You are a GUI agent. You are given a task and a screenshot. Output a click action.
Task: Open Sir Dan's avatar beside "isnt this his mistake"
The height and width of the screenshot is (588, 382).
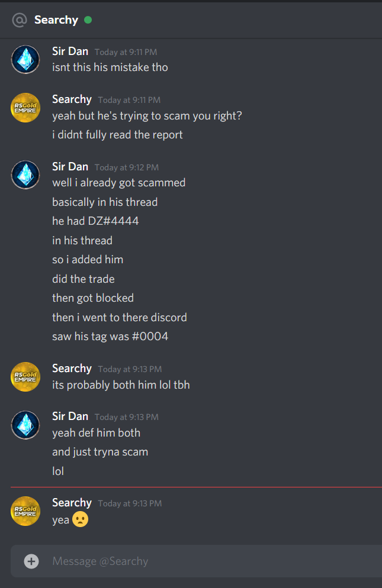click(x=25, y=59)
